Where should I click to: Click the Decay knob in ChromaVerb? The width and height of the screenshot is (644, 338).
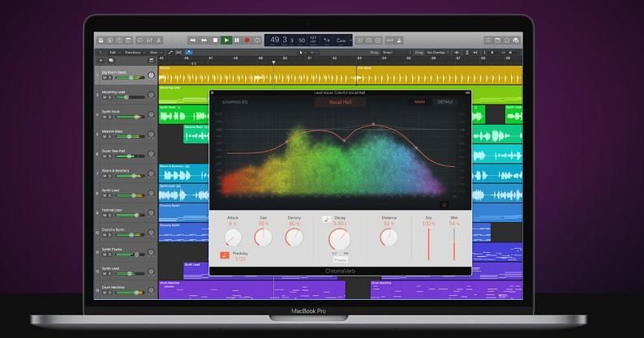(x=339, y=239)
